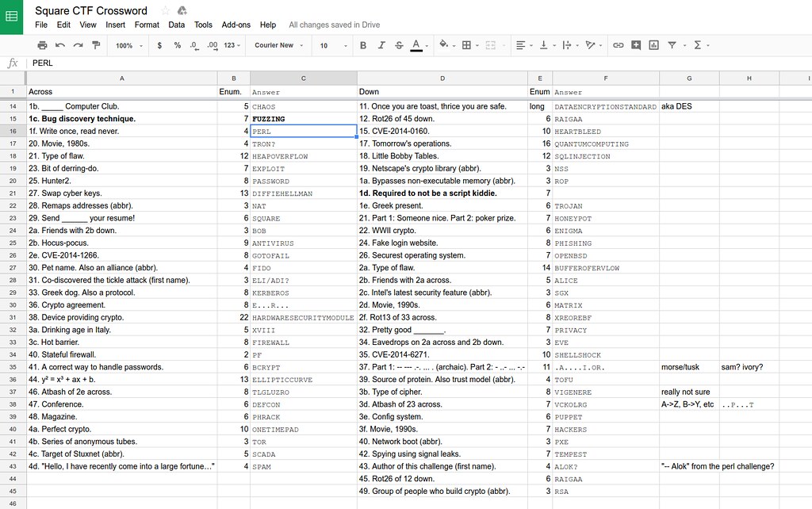Expand the borders dropdown arrow
812x509 pixels.
coord(477,45)
